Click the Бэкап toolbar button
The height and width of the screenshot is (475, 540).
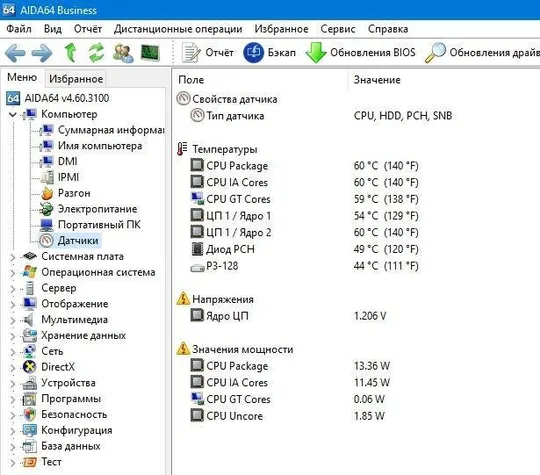point(270,53)
